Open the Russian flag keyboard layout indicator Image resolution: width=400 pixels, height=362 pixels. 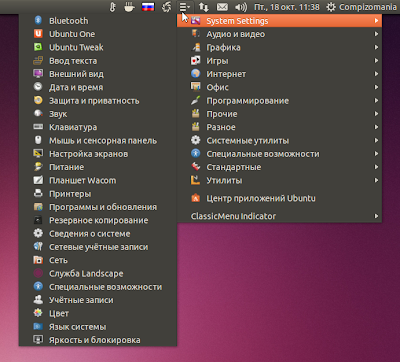coord(148,7)
